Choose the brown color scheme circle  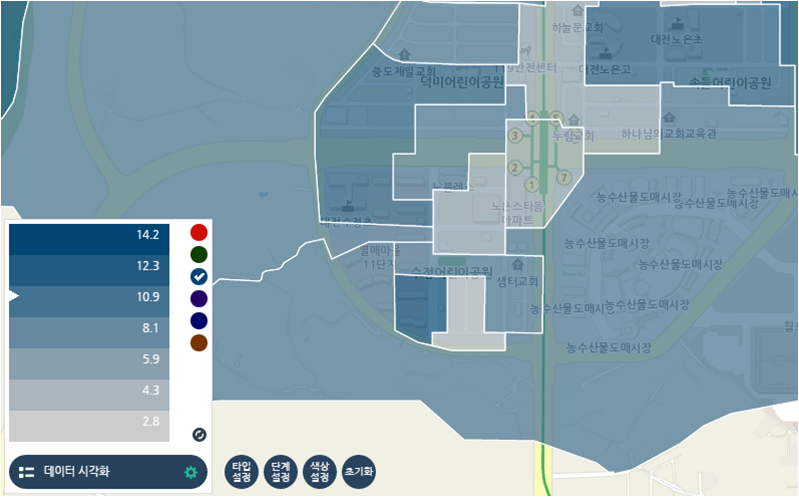point(199,343)
